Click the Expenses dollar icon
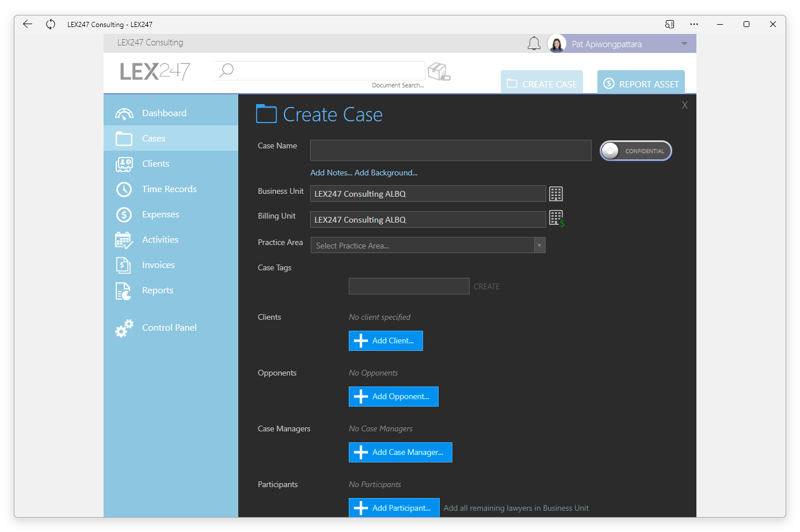 [x=124, y=215]
